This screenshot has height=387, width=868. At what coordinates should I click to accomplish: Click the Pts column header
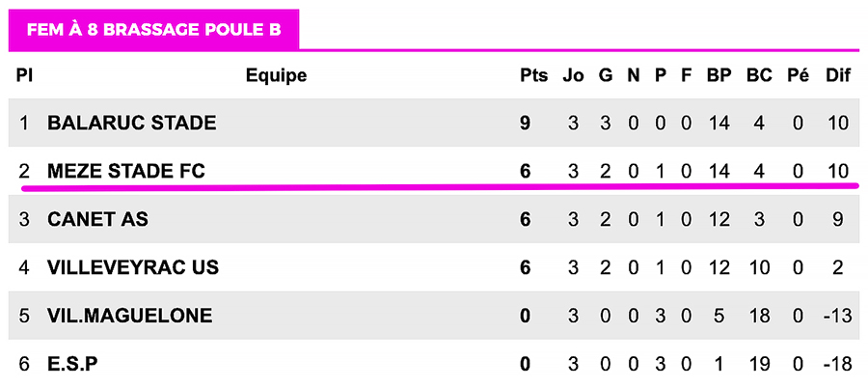point(533,75)
